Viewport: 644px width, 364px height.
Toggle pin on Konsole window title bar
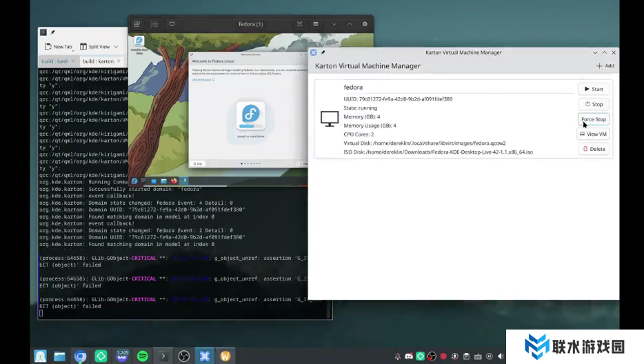[x=52, y=32]
